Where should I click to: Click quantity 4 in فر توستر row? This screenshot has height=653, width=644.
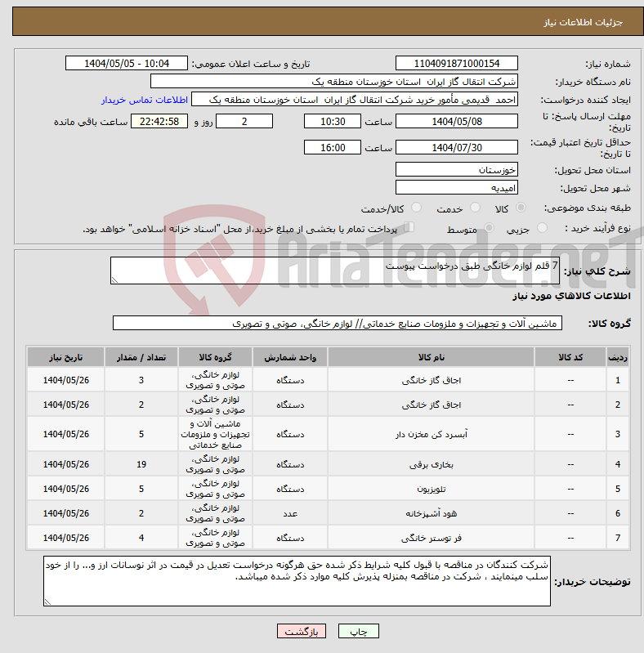pos(141,538)
